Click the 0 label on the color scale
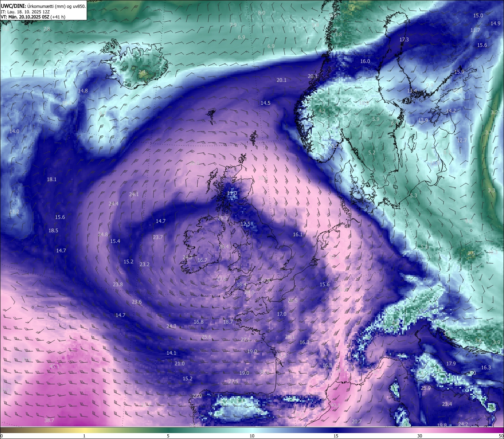Viewport: 504px width, 439px height. point(1,436)
